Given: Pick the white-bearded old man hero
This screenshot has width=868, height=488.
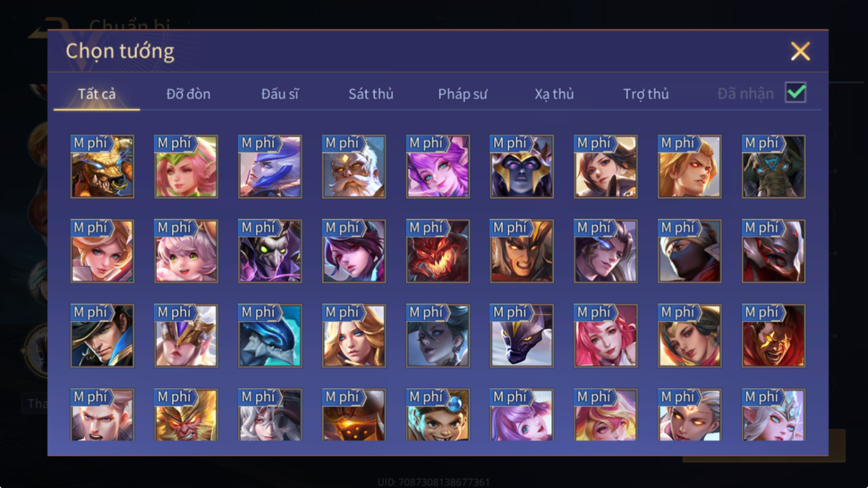Looking at the screenshot, I should point(353,167).
